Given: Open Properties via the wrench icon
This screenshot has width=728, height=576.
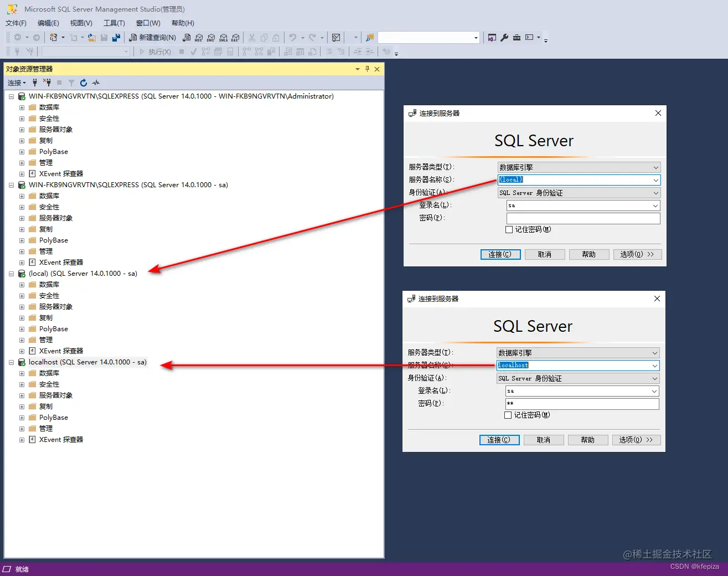Looking at the screenshot, I should pyautogui.click(x=504, y=38).
